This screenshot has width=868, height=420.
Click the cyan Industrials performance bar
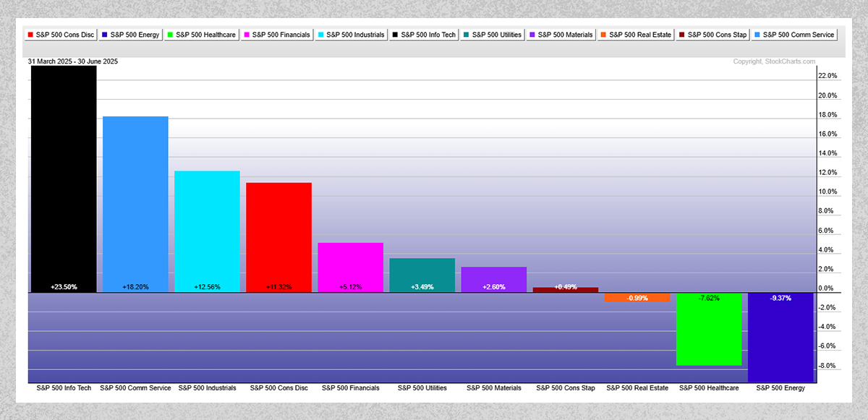point(207,231)
